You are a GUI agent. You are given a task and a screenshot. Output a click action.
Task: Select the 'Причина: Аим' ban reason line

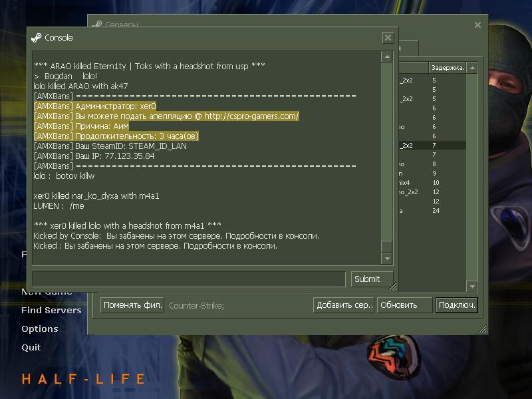81,126
